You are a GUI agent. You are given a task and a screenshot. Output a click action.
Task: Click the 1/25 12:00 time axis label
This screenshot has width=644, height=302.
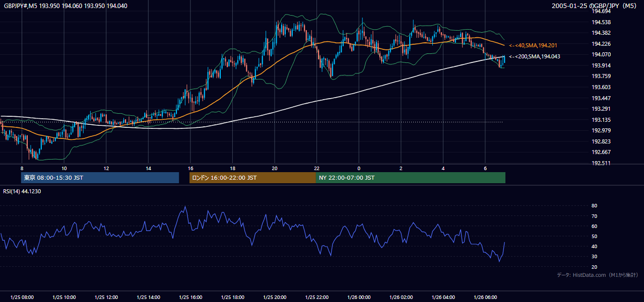(106, 297)
